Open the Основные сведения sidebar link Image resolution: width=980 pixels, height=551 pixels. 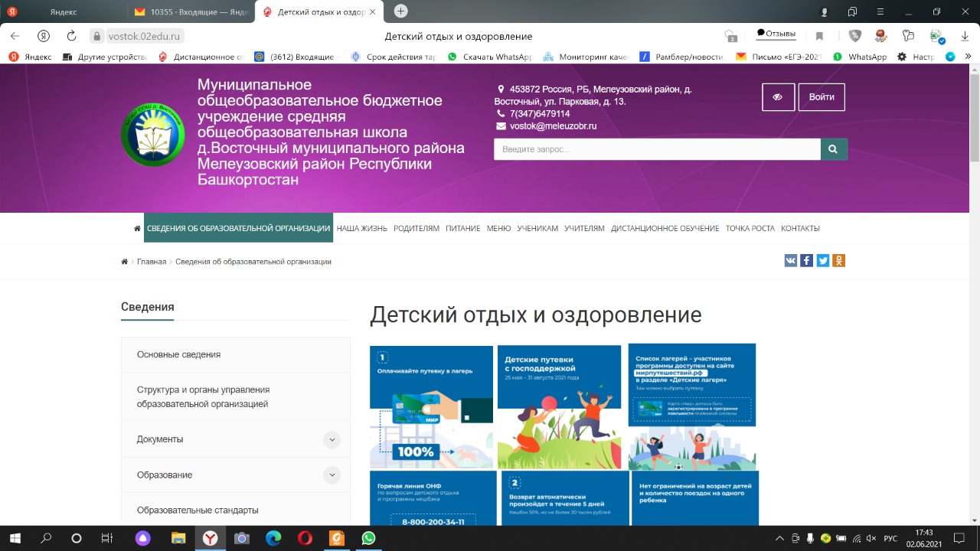(178, 354)
